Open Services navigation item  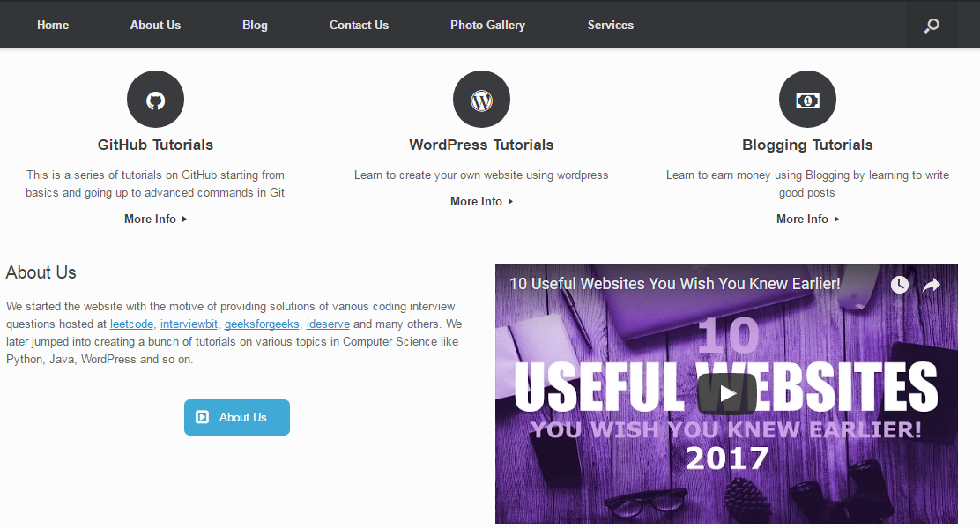[x=611, y=25]
